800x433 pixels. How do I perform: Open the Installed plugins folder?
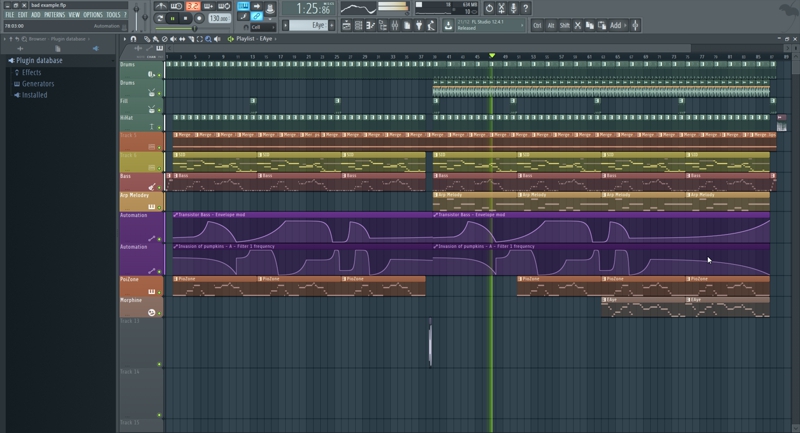(x=35, y=95)
